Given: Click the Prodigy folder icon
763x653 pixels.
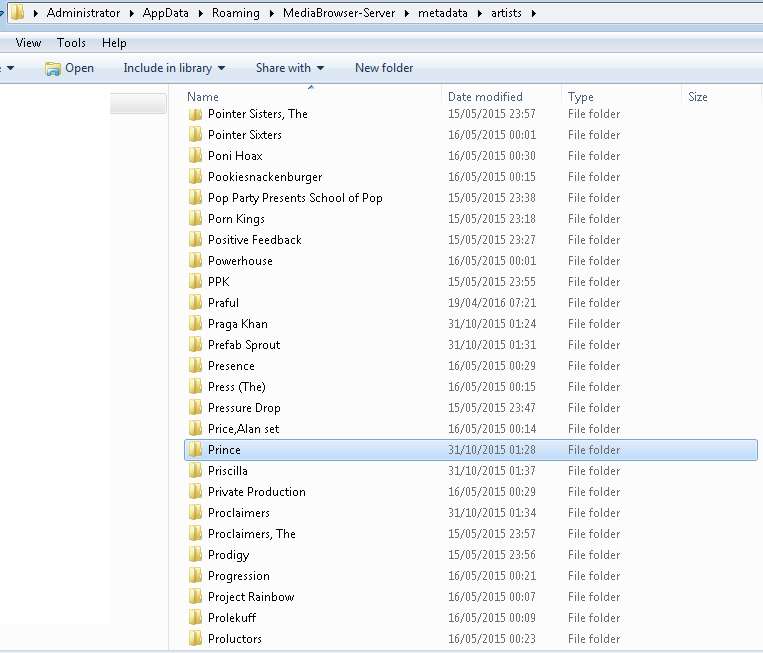Looking at the screenshot, I should point(195,555).
